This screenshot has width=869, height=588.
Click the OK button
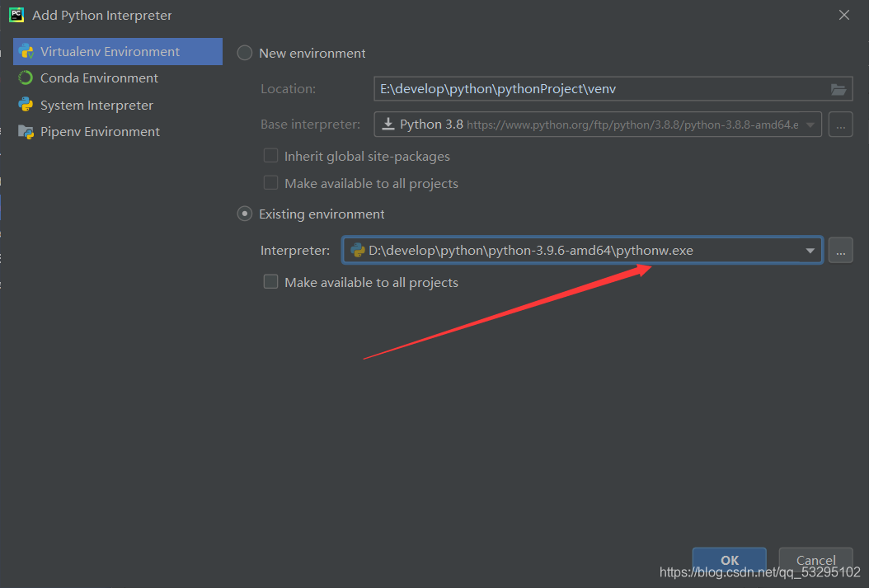(729, 560)
